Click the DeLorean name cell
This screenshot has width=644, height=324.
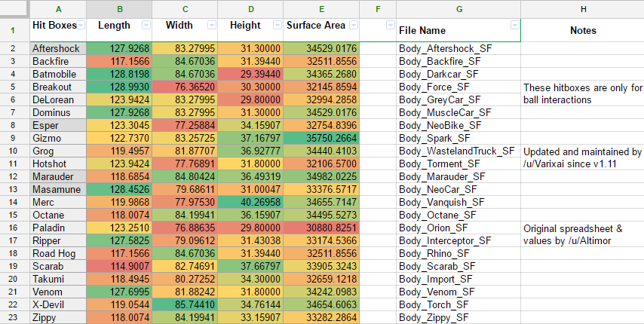(x=58, y=99)
